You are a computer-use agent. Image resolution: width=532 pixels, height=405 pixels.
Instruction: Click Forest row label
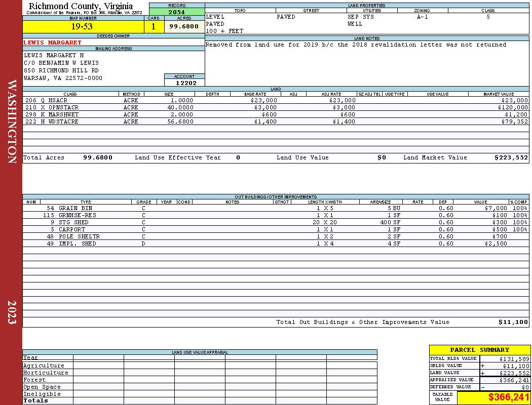pos(34,380)
